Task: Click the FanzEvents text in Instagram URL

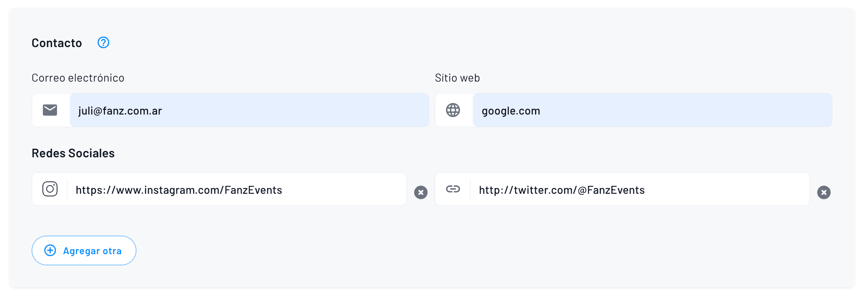Action: point(253,190)
